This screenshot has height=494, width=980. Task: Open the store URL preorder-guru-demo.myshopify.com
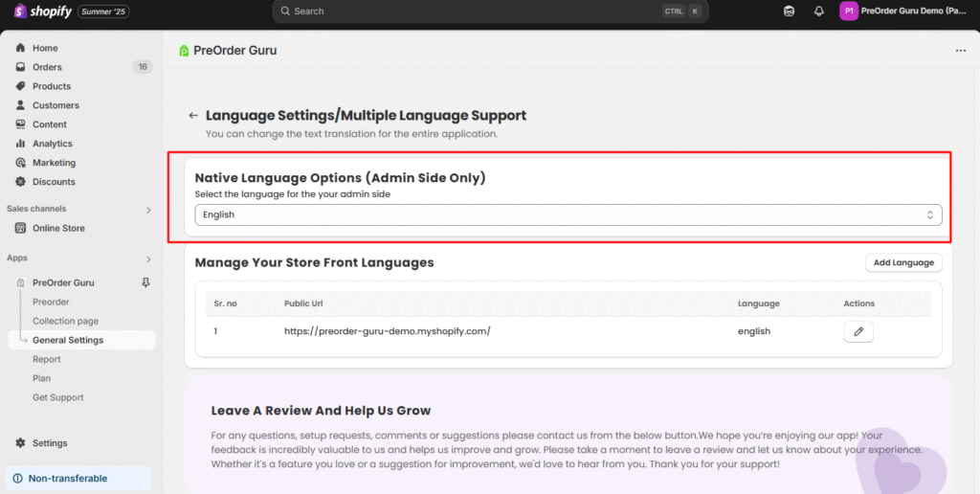point(387,331)
